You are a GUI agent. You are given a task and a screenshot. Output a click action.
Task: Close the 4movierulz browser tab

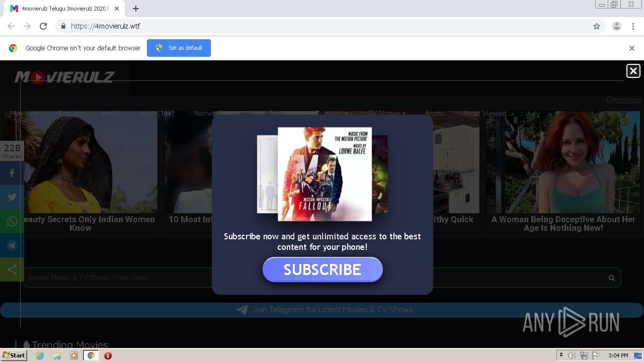pyautogui.click(x=117, y=9)
